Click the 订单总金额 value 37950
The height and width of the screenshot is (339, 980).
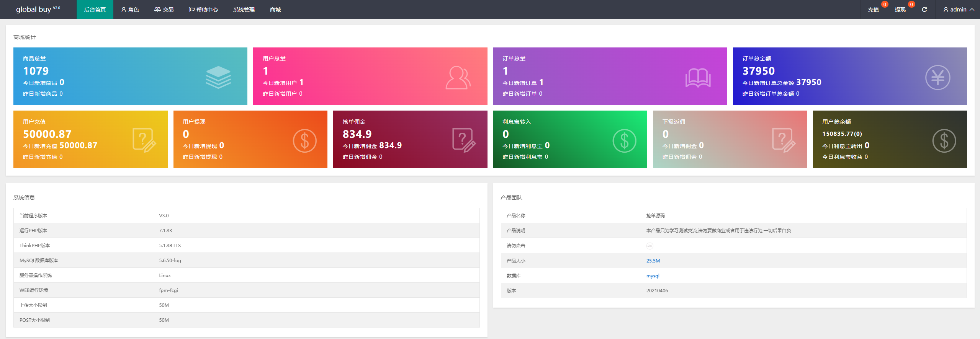coord(758,71)
